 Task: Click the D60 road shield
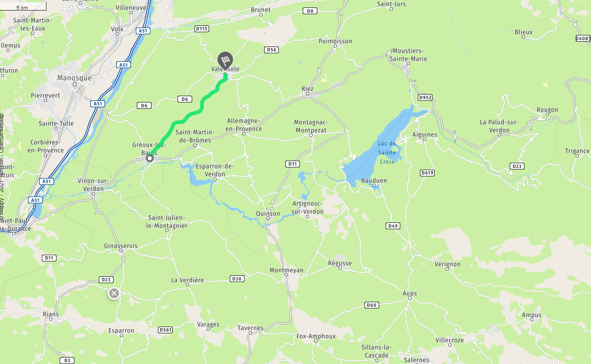tap(371, 305)
